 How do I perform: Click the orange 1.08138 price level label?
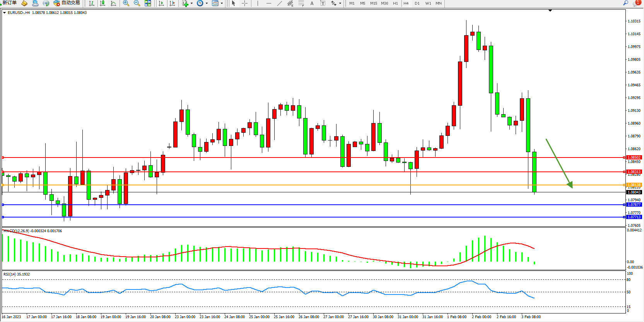pos(634,185)
